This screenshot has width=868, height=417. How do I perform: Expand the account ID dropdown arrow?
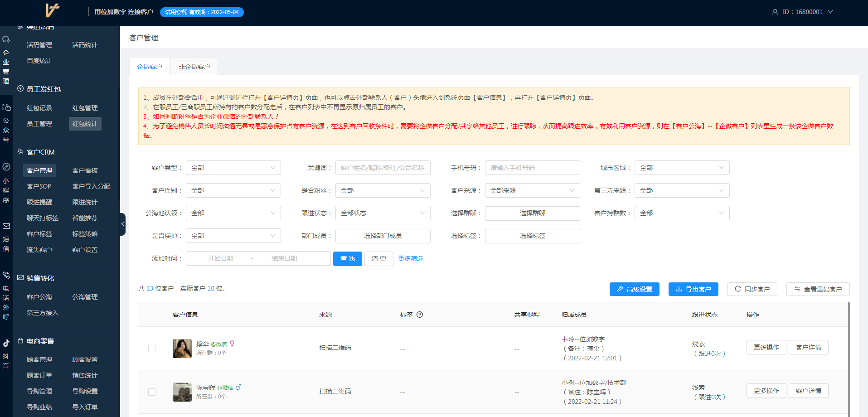point(830,12)
